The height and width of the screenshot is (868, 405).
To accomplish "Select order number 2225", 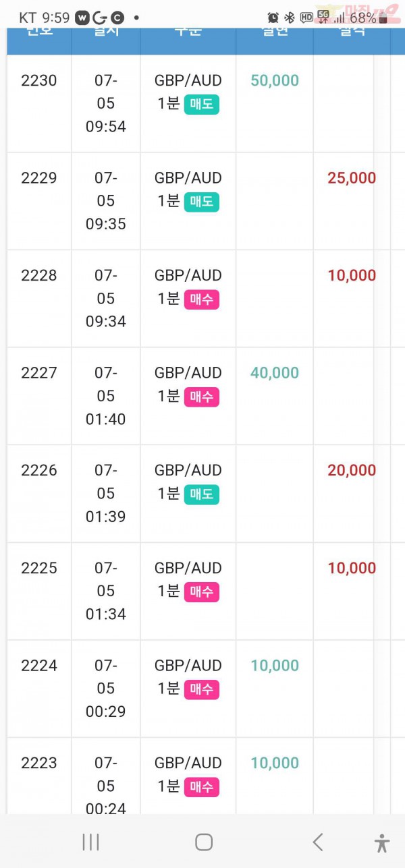I will point(39,568).
